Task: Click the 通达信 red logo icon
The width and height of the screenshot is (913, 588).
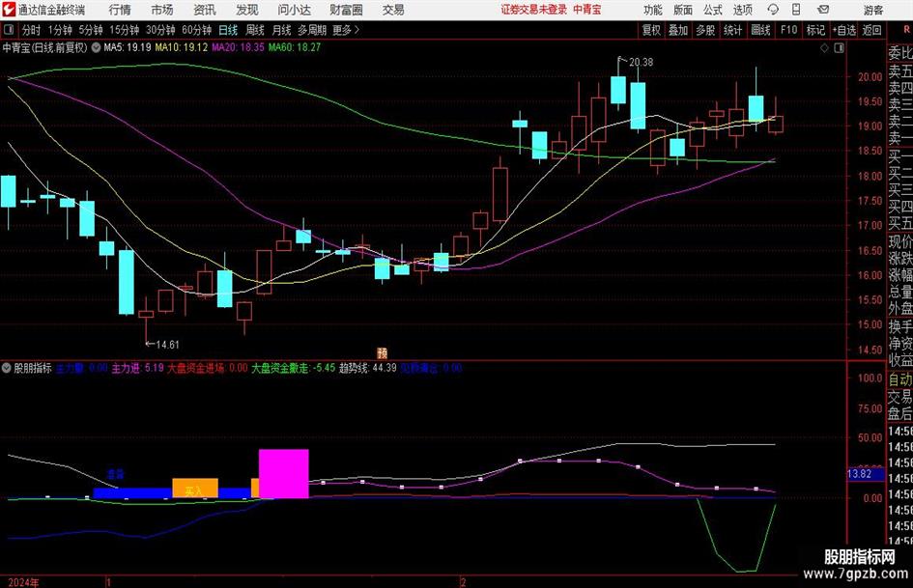Action: pyautogui.click(x=9, y=10)
